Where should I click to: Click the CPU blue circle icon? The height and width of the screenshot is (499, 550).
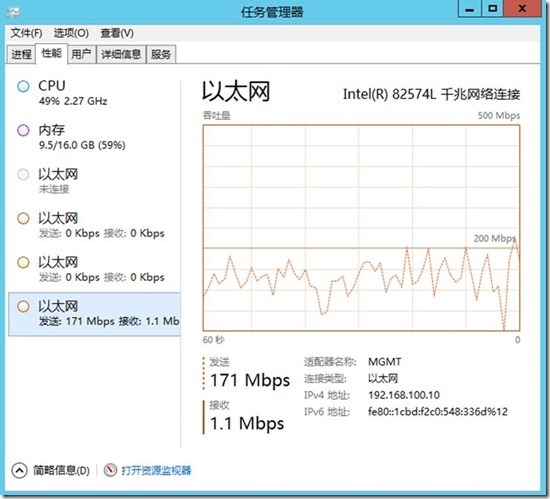23,86
